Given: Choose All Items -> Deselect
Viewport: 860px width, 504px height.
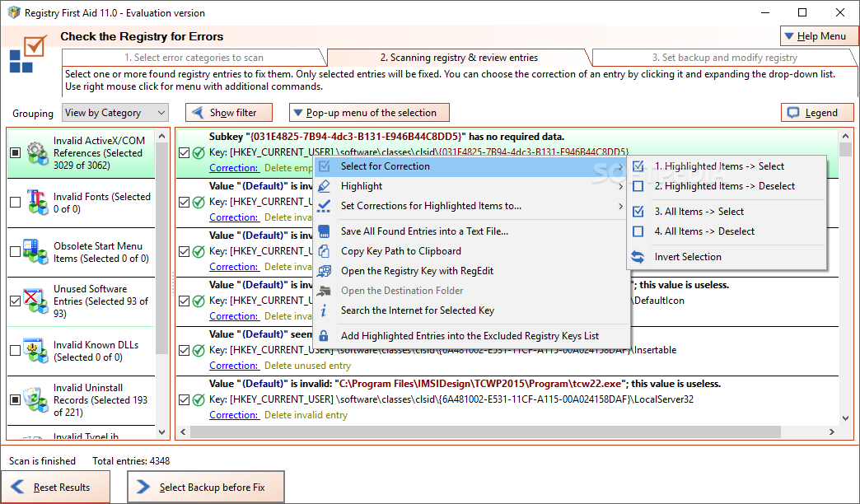Looking at the screenshot, I should 727,231.
